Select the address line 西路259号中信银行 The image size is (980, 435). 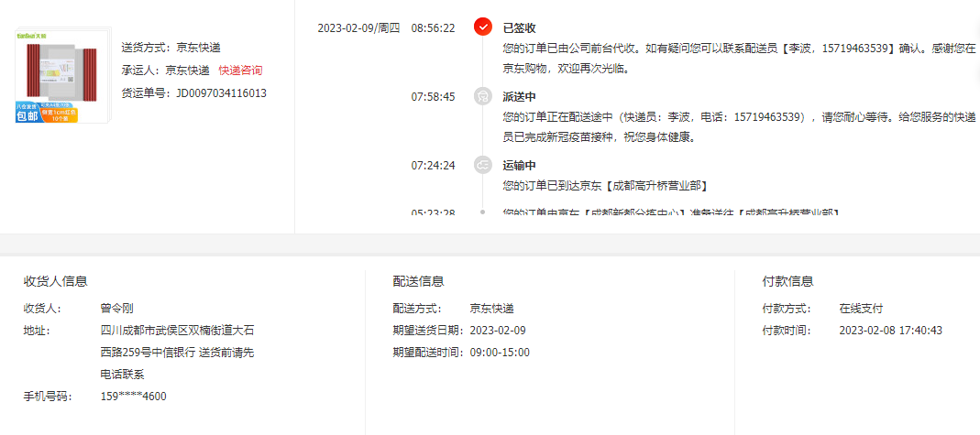(148, 353)
